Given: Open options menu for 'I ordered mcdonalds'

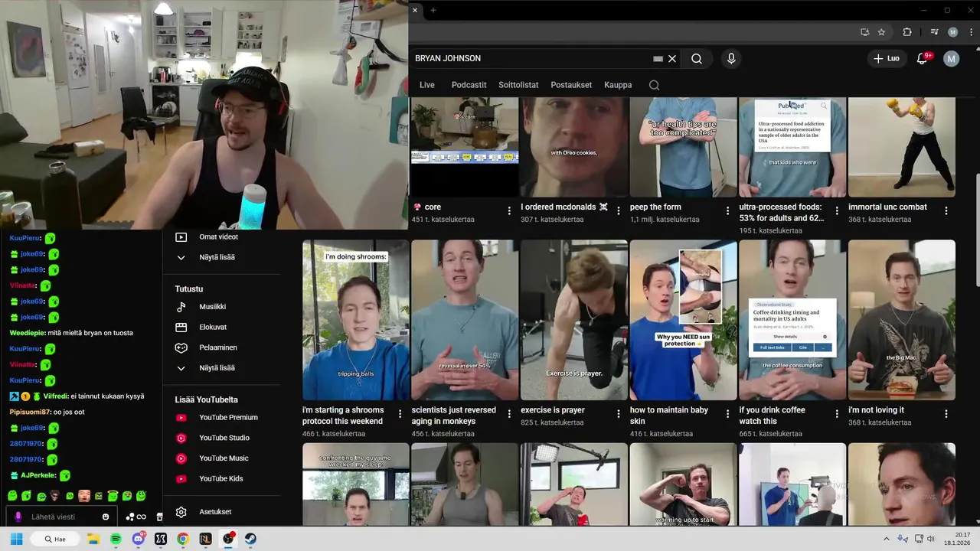Looking at the screenshot, I should coord(619,210).
